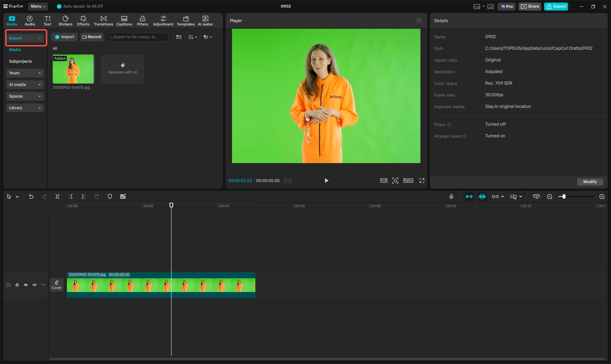Viewport: 611px width, 364px height.
Task: Toggle visibility of the main video track
Action: (x=25, y=285)
